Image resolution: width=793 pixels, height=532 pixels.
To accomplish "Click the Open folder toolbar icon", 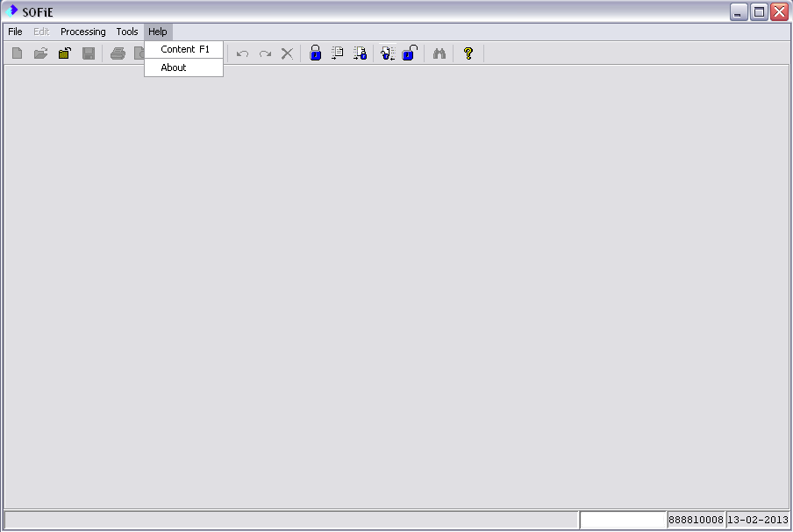I will tap(40, 53).
